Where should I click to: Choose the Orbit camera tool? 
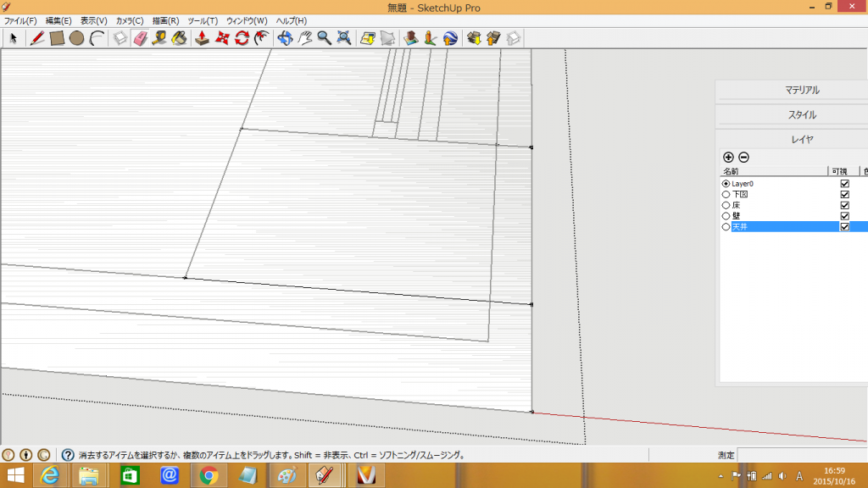tap(285, 38)
